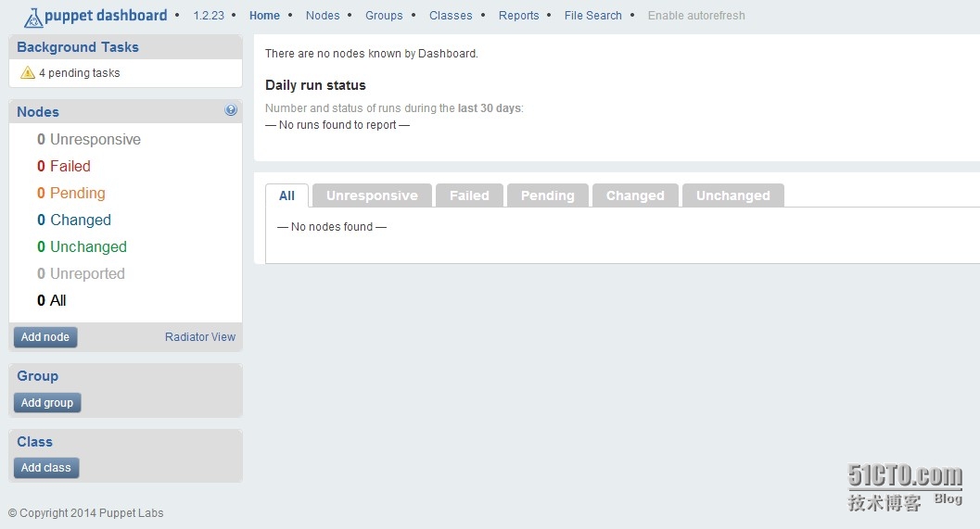Viewport: 980px width, 529px height.
Task: Open Radiator View link
Action: click(200, 336)
